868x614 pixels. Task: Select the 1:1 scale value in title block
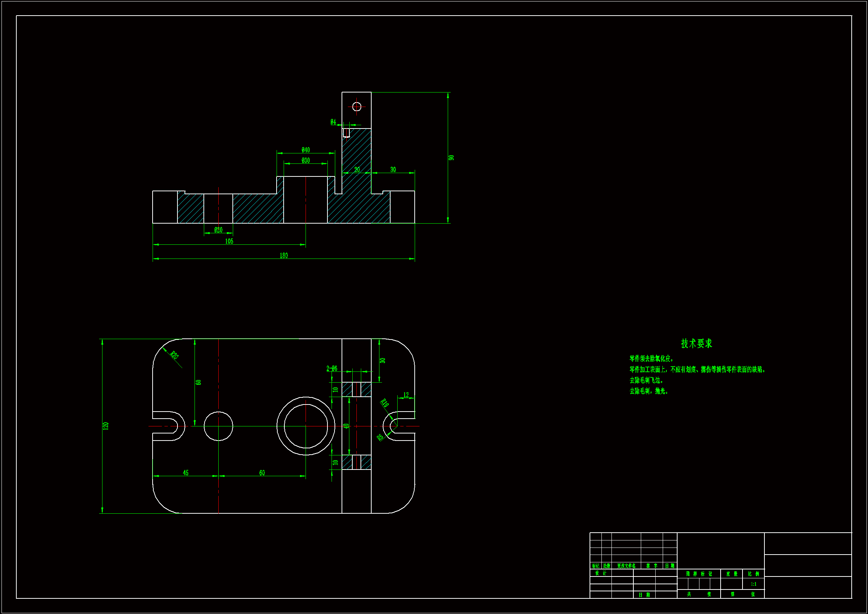(x=753, y=584)
